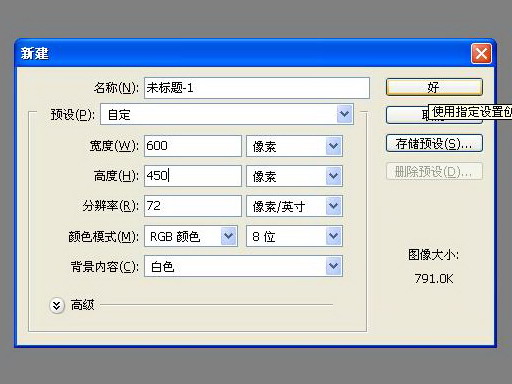The width and height of the screenshot is (512, 384).
Task: Open the 预设 preset dropdown arrow
Action: [344, 114]
